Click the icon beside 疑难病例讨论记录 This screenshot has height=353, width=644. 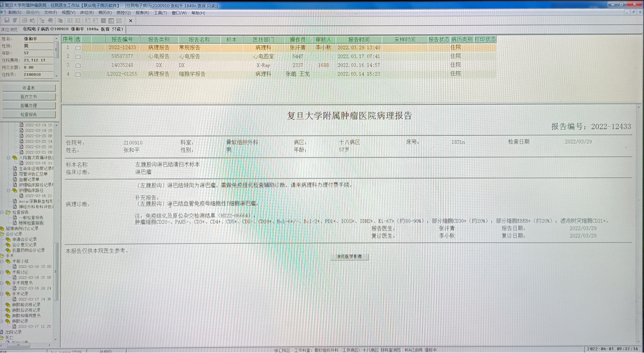[x=3, y=229]
